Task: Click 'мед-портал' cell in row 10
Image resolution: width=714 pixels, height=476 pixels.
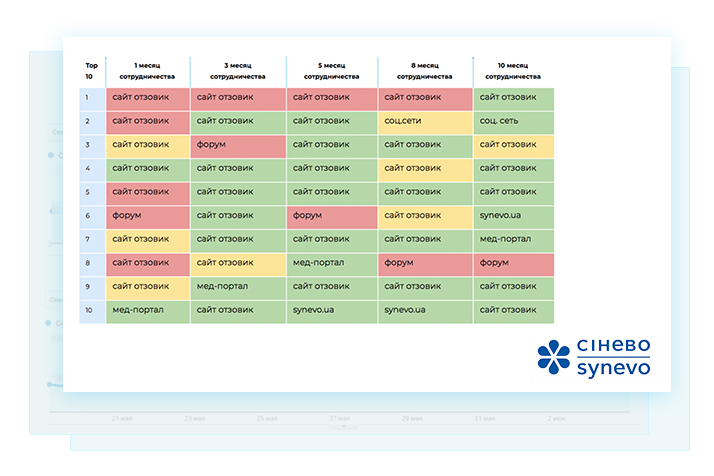Action: click(x=147, y=310)
